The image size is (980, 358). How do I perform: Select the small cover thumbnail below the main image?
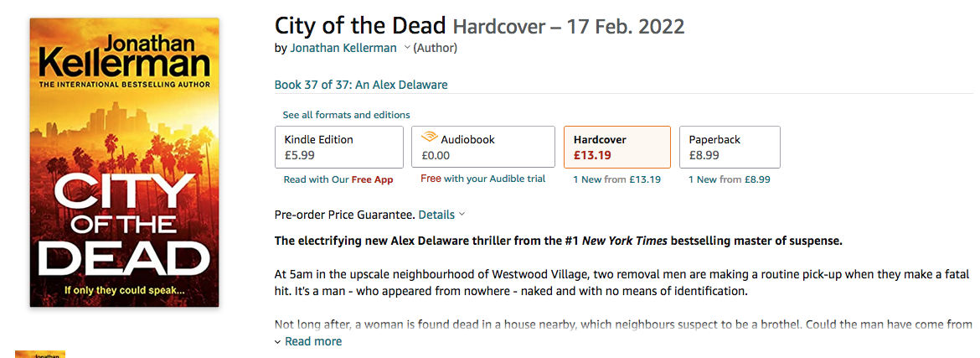40,354
